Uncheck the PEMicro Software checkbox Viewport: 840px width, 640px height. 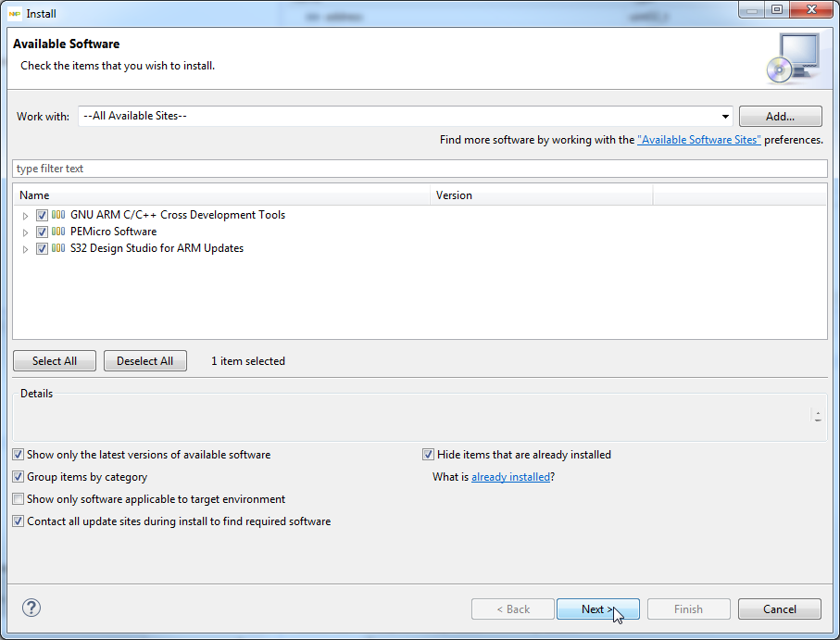42,232
